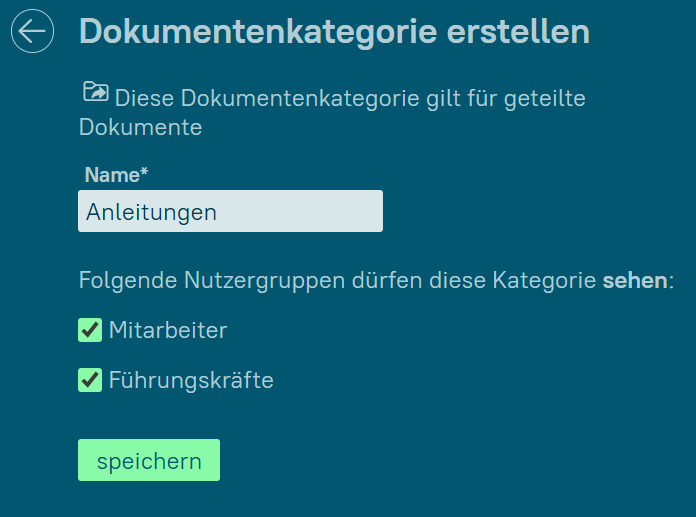Screen dimensions: 696x517
Task: Click the bold word sehen
Action: coord(633,281)
